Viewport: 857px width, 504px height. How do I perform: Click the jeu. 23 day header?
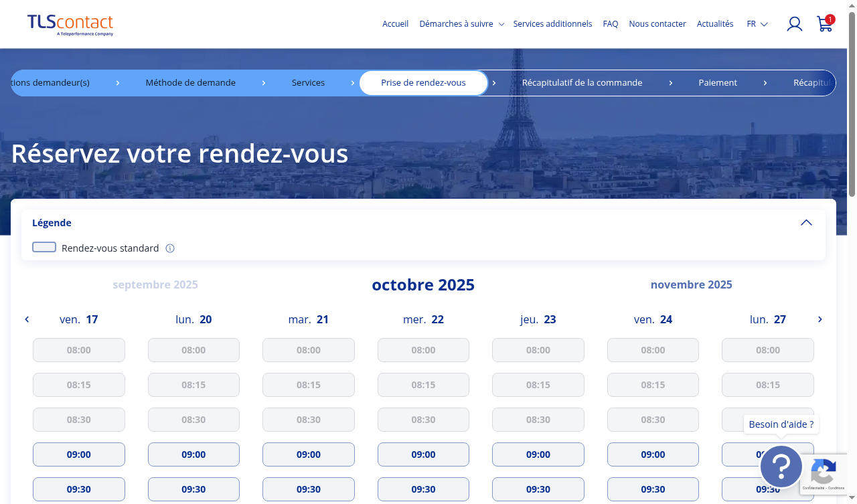click(x=538, y=319)
